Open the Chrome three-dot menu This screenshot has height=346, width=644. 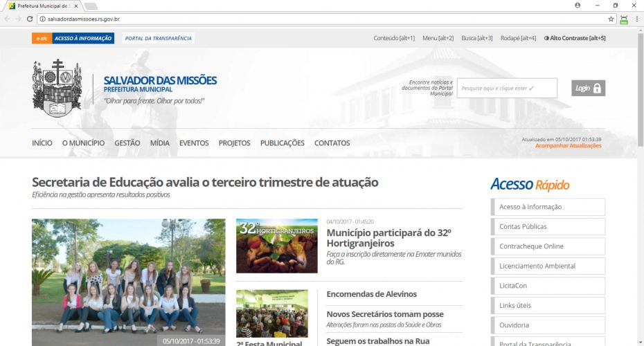pyautogui.click(x=636, y=19)
